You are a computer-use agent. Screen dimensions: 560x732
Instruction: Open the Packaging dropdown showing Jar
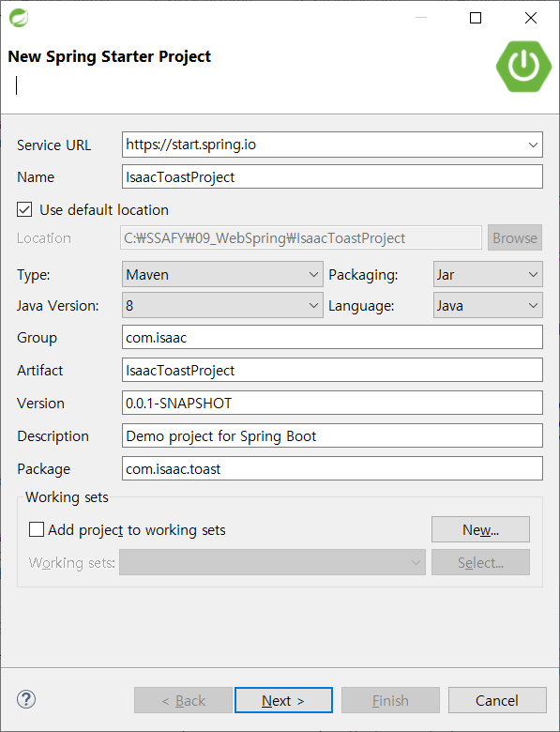[488, 274]
